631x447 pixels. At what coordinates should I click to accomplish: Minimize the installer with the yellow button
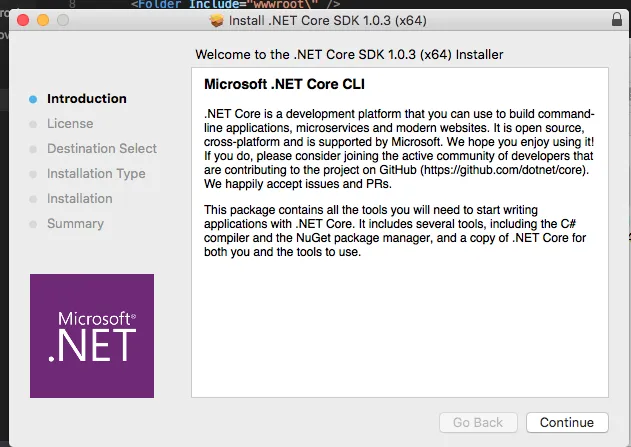(44, 20)
